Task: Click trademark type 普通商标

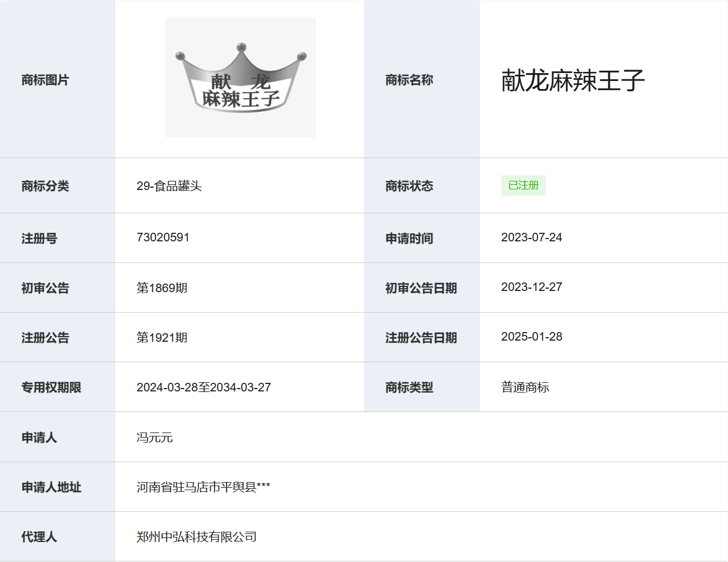Action: [x=525, y=387]
